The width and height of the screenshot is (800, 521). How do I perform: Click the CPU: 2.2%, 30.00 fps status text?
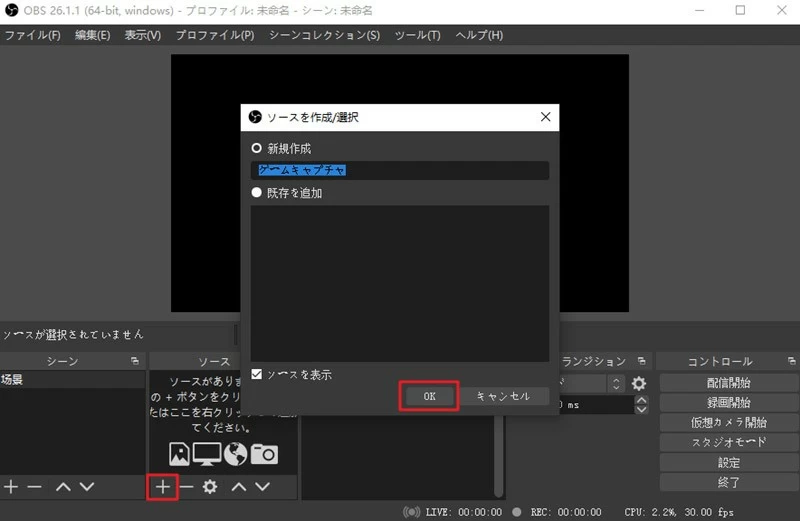pyautogui.click(x=679, y=512)
